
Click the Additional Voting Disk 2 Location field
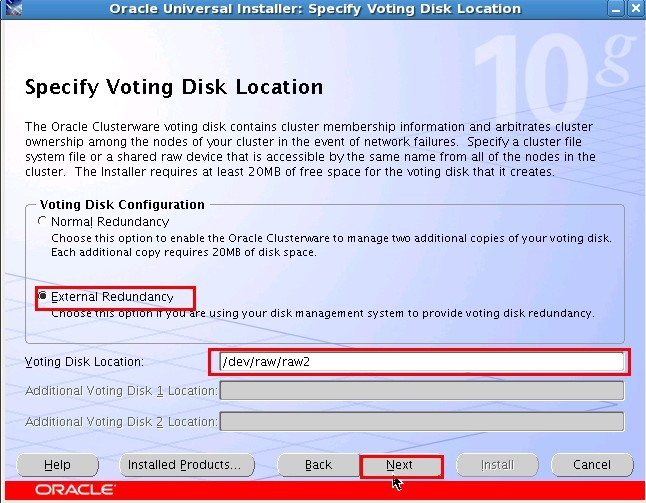pos(421,421)
